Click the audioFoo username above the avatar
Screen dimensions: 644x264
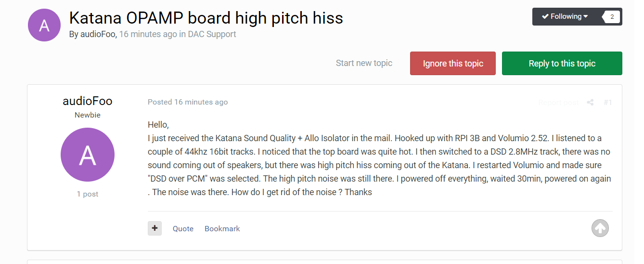point(88,101)
